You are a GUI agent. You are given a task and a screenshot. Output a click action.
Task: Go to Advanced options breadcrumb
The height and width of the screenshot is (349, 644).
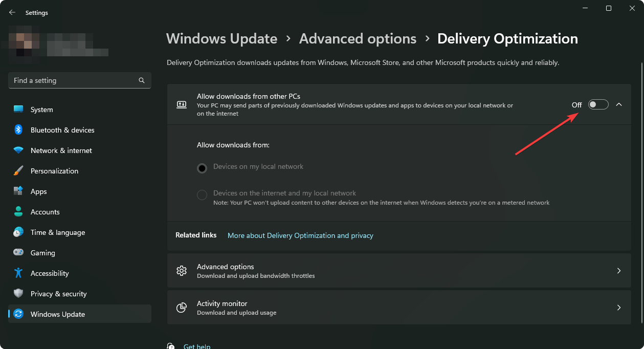coord(358,39)
